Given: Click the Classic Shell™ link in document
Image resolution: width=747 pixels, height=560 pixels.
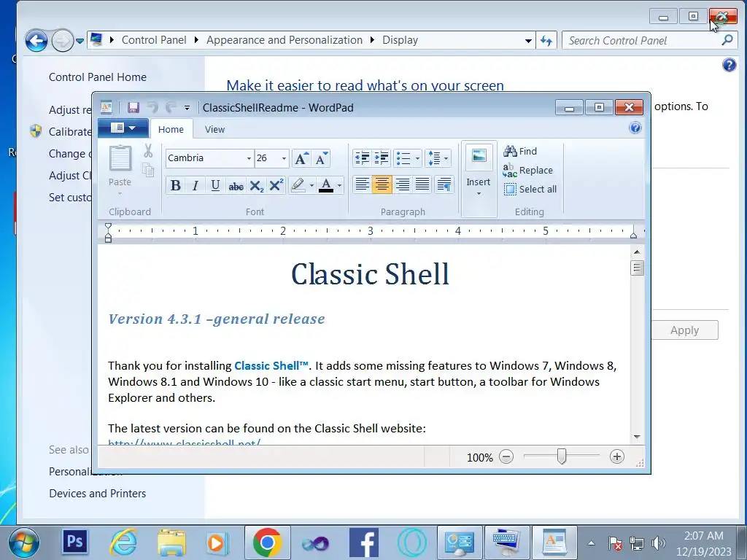Looking at the screenshot, I should coord(271,366).
